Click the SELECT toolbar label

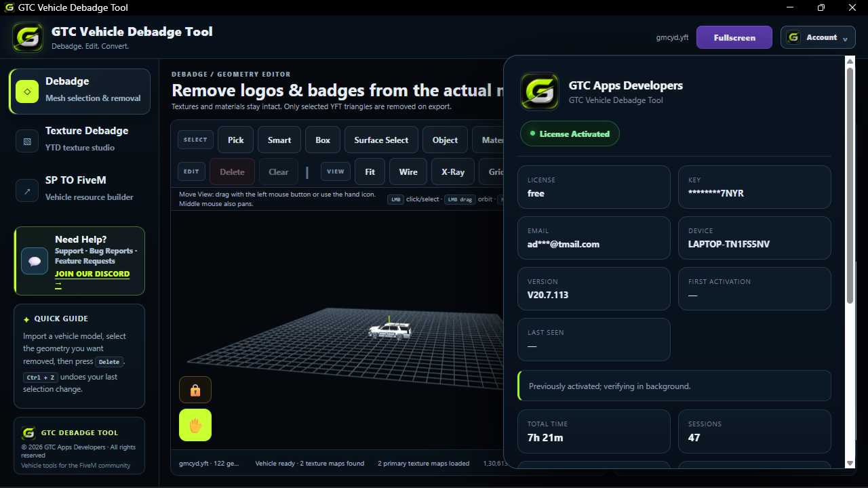195,140
